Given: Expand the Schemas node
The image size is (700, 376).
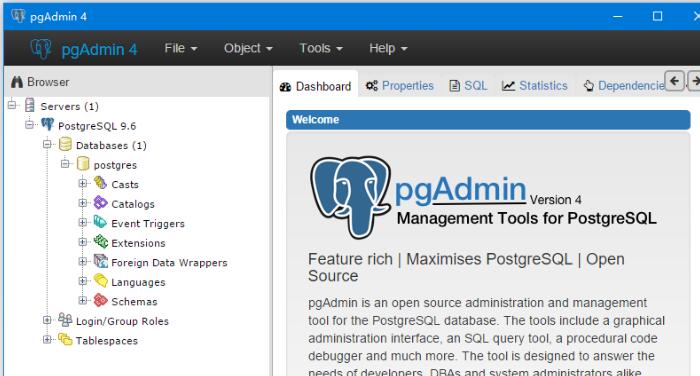Looking at the screenshot, I should click(x=83, y=300).
